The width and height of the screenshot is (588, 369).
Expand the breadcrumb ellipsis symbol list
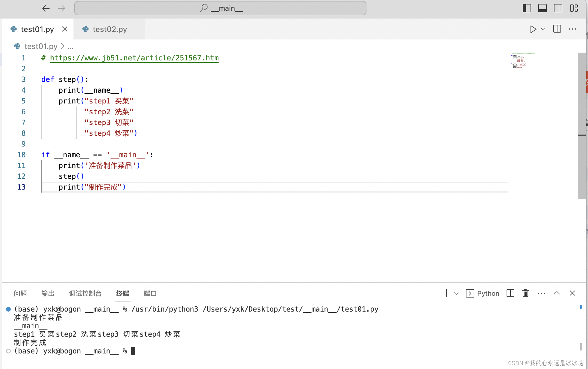[70, 47]
